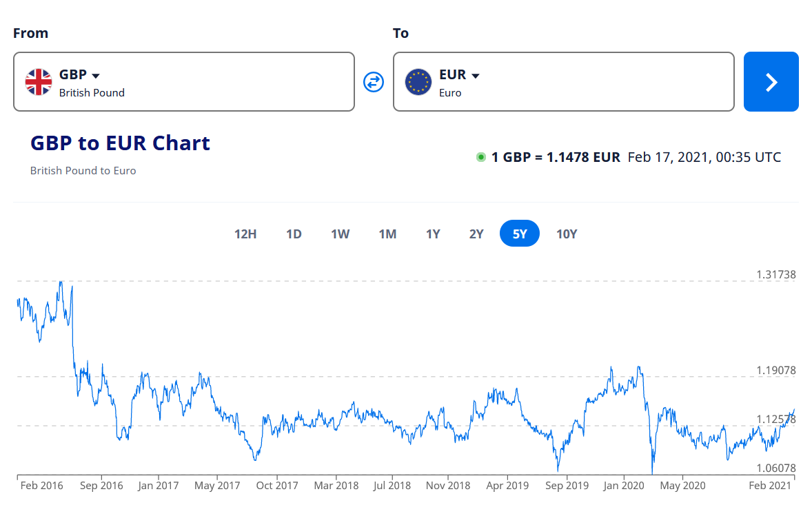Select the 1W time range

coord(340,234)
